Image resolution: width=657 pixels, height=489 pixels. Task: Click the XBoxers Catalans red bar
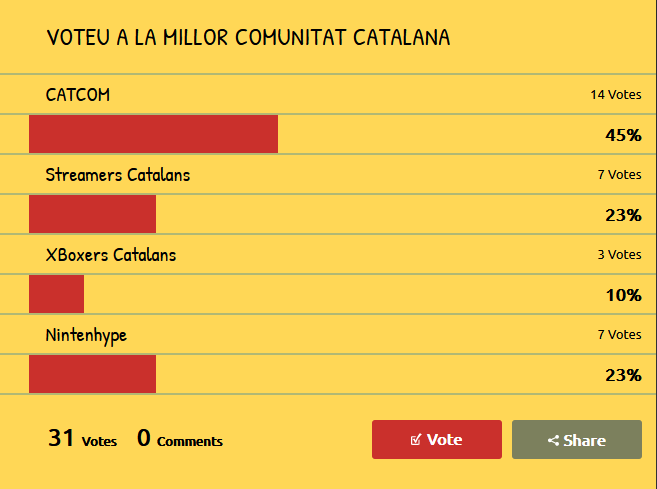pyautogui.click(x=56, y=294)
